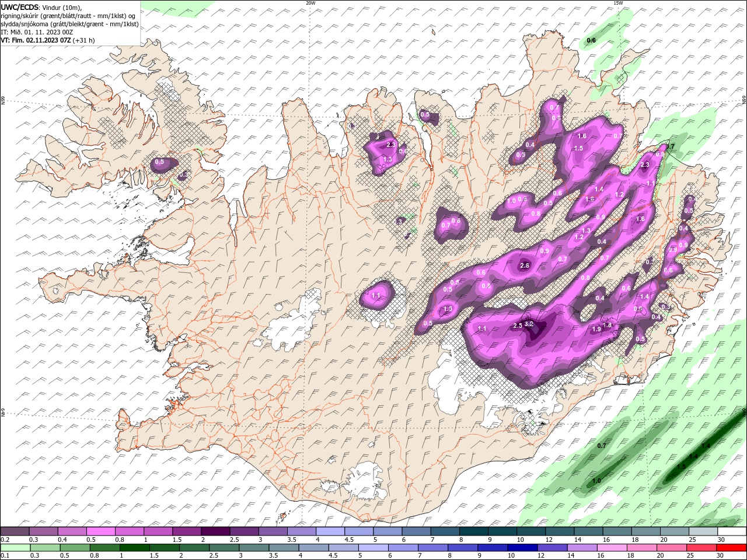Image resolution: width=747 pixels, height=560 pixels.
Task: Click the 15W longitude label
Action: [618, 3]
